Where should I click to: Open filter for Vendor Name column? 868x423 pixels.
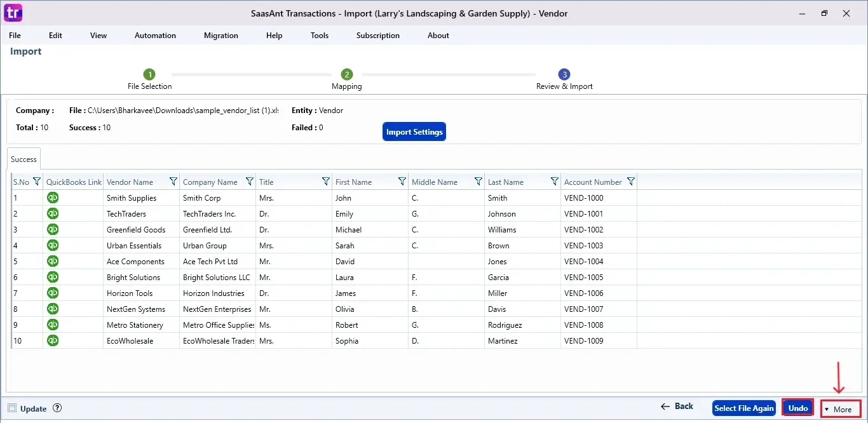(173, 182)
